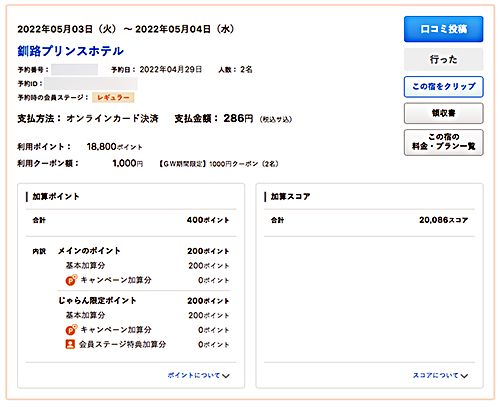Image resolution: width=500 pixels, height=407 pixels.
Task: Click the blurred 予約ID field
Action: 91,83
